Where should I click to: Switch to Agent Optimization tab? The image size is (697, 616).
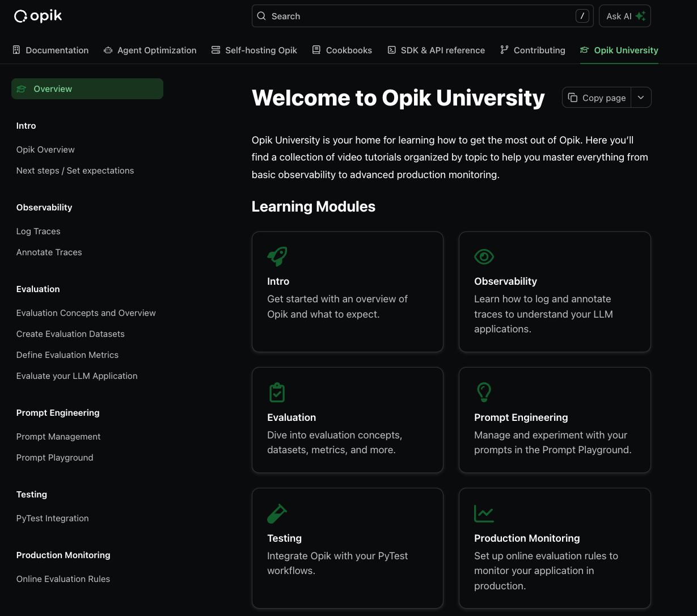click(150, 50)
